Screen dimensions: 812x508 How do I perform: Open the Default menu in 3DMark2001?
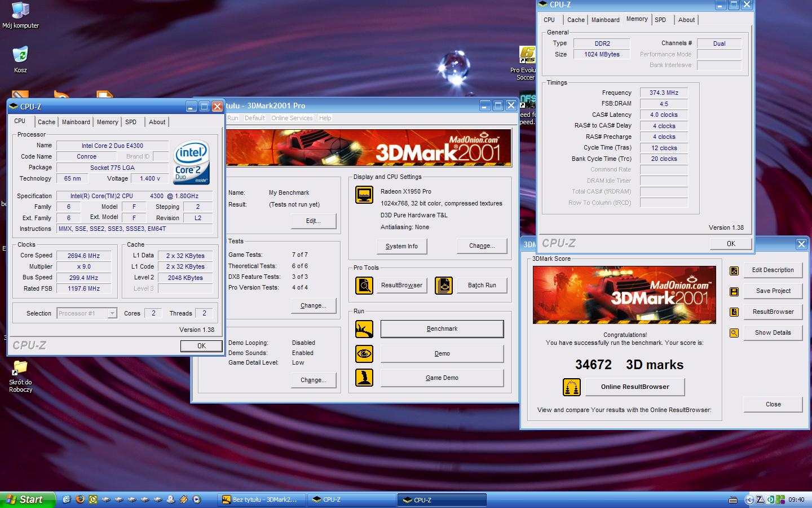tap(254, 118)
